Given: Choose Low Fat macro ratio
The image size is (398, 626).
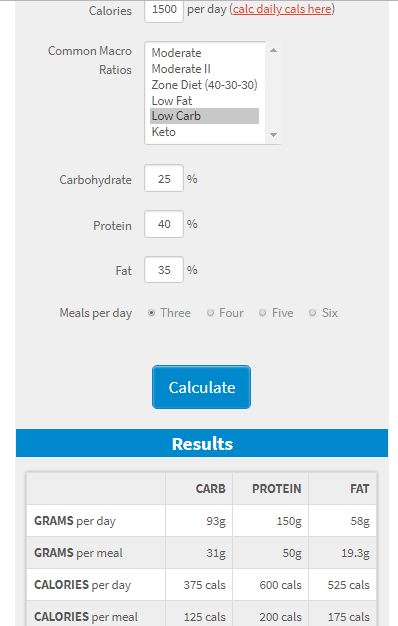Looking at the screenshot, I should click(x=204, y=101).
